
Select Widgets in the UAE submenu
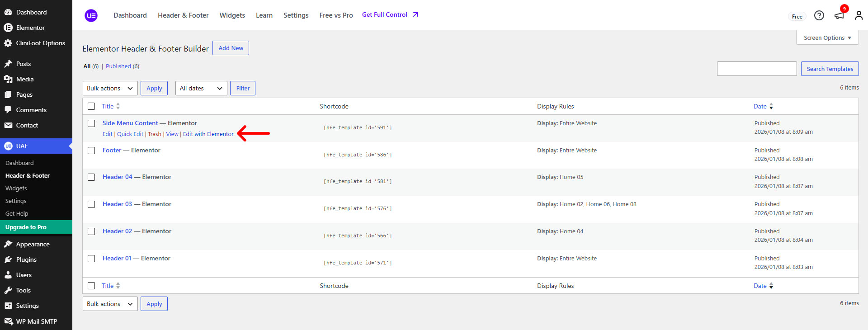16,188
